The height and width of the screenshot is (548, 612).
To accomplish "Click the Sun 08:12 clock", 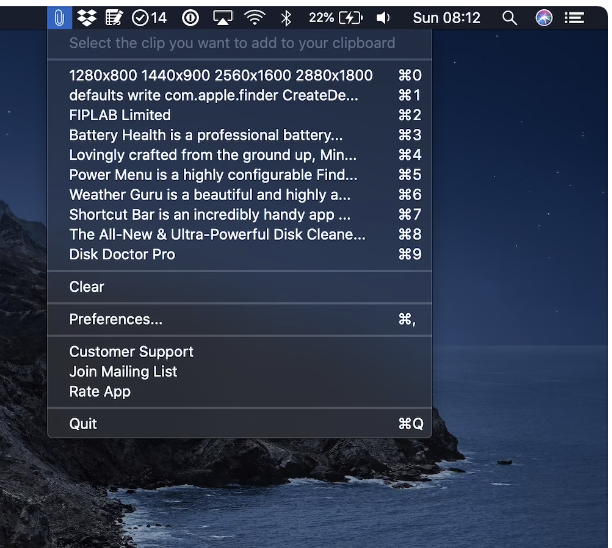I will coord(447,18).
